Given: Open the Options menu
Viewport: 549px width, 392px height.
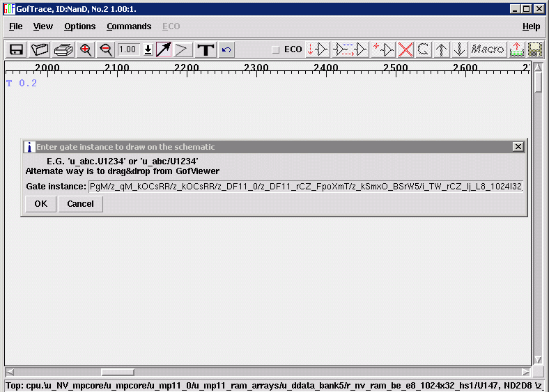Looking at the screenshot, I should click(x=79, y=26).
